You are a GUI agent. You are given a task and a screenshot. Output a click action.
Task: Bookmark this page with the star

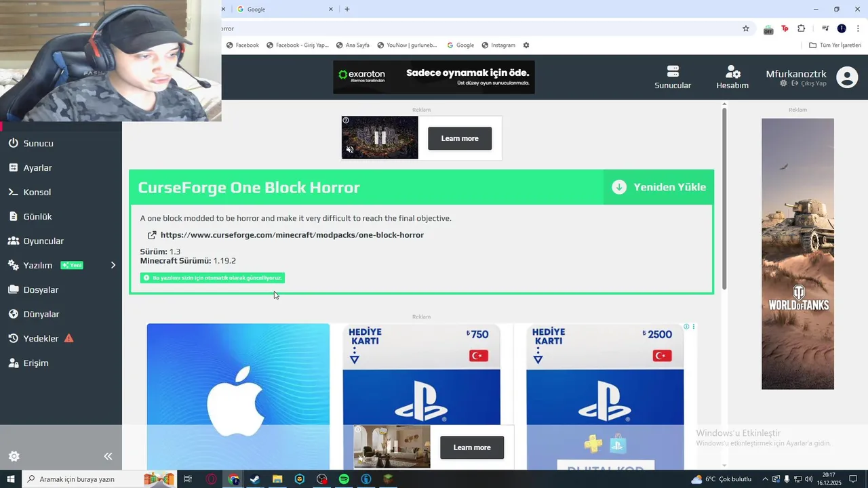pyautogui.click(x=746, y=28)
